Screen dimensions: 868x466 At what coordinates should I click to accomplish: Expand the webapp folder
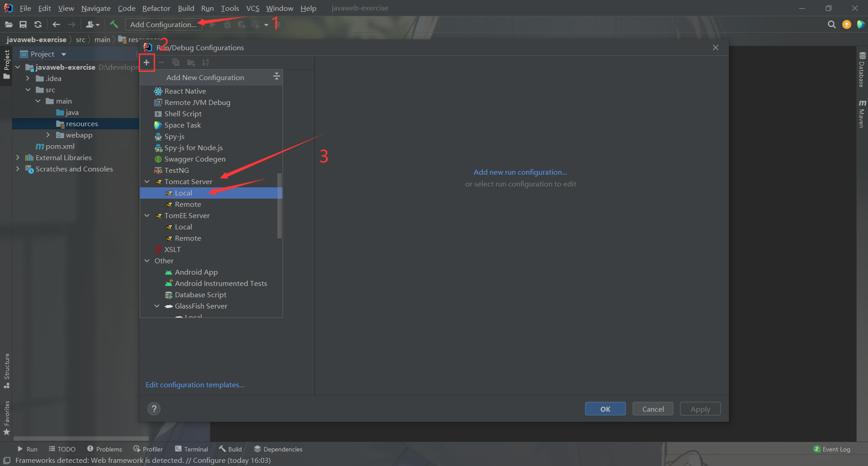pyautogui.click(x=48, y=135)
